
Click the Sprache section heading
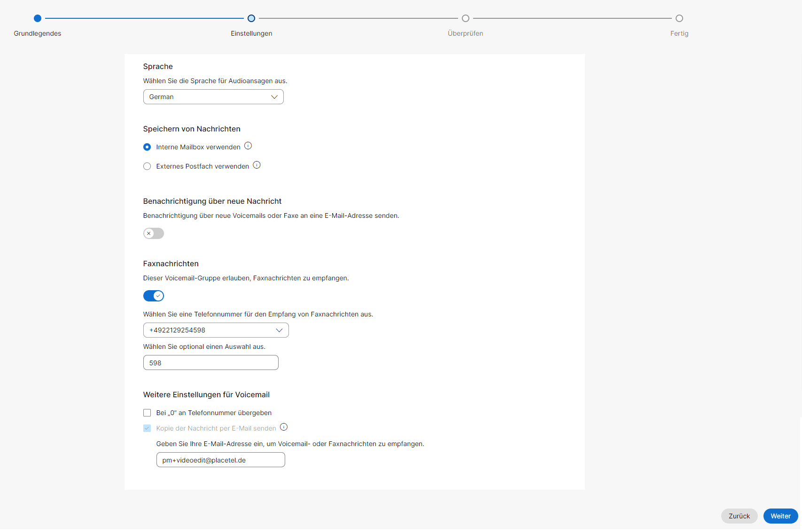tap(158, 67)
